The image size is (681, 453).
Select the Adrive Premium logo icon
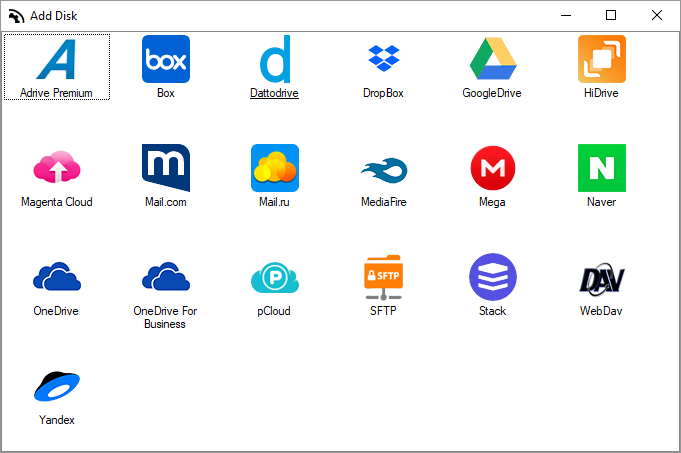(57, 60)
